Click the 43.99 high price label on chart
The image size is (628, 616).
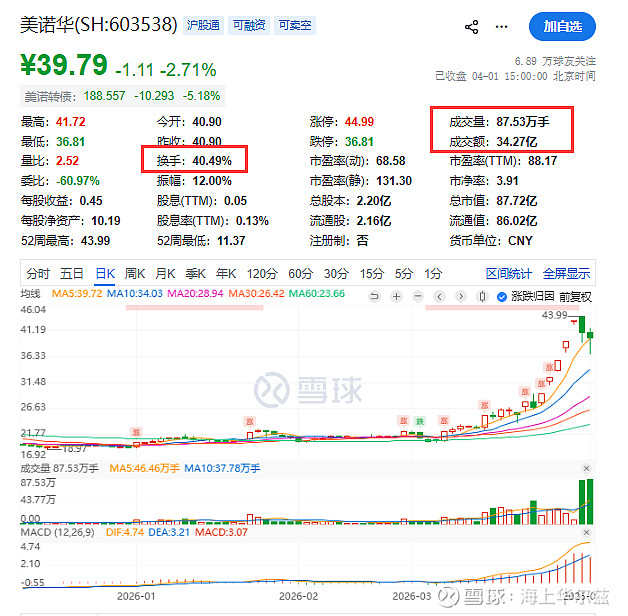pos(555,315)
